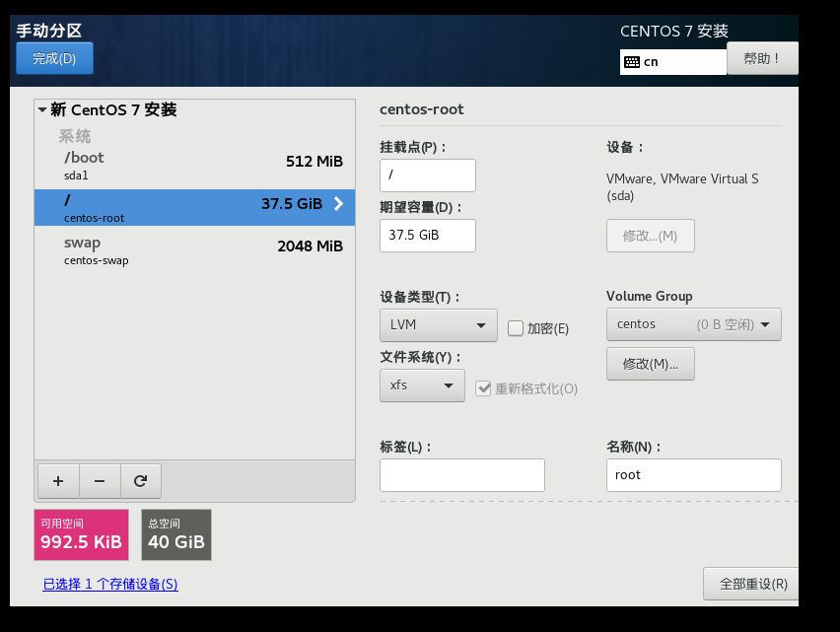Click the 512 MiB size text
Image resolution: width=840 pixels, height=632 pixels.
coord(314,162)
